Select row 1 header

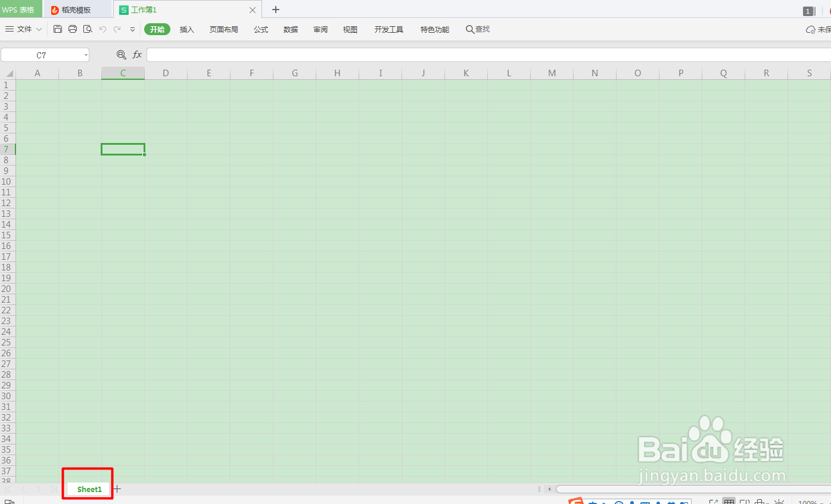[8, 85]
